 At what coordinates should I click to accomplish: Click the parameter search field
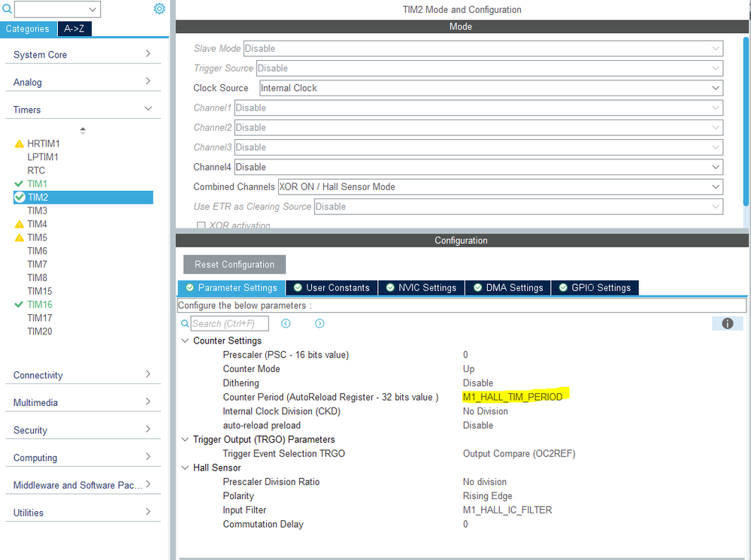pyautogui.click(x=229, y=324)
